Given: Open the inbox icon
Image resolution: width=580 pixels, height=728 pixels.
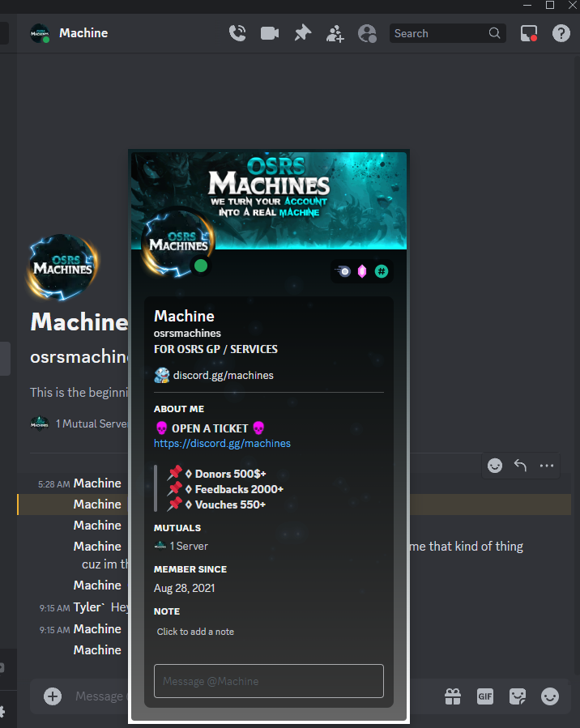Looking at the screenshot, I should (x=529, y=33).
